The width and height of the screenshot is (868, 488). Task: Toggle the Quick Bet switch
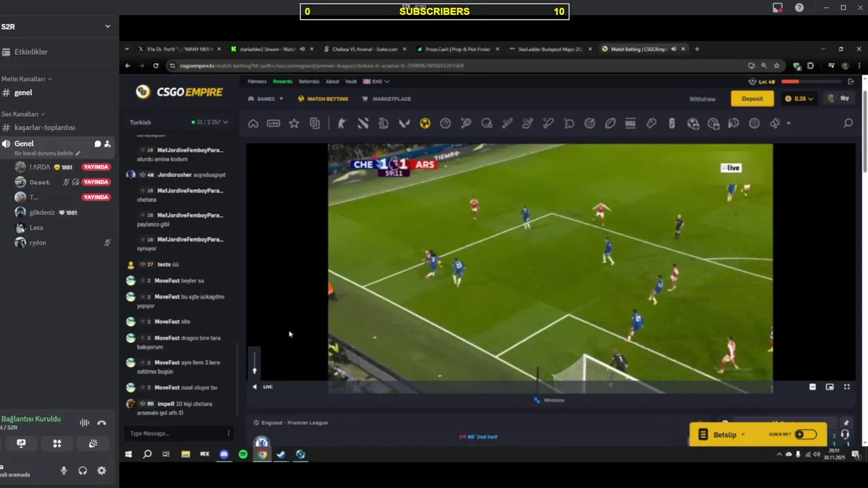click(805, 434)
